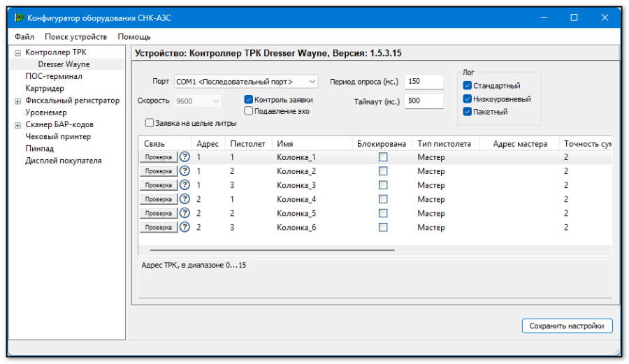Toggle the Контроль заявки checkbox
This screenshot has height=364, width=629.
248,99
